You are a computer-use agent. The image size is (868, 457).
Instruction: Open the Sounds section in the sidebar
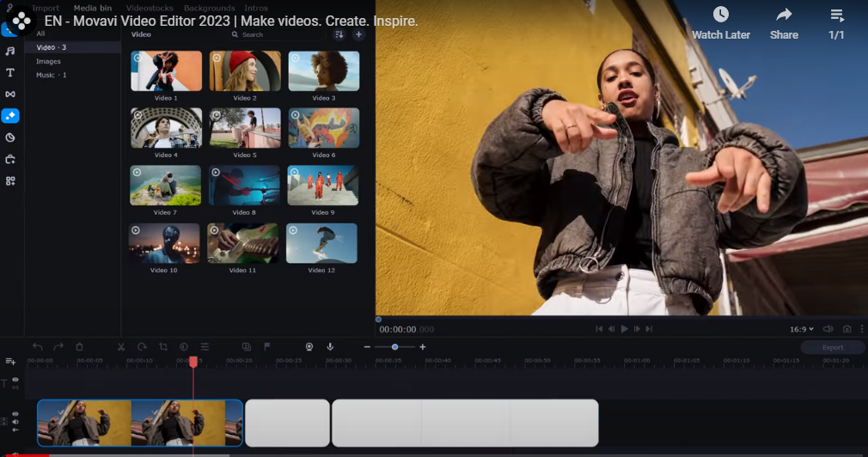(x=10, y=51)
